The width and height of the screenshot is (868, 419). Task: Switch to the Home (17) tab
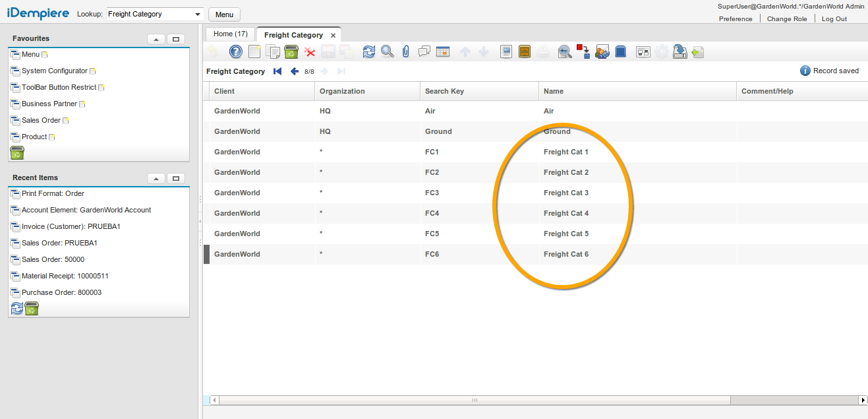click(230, 34)
